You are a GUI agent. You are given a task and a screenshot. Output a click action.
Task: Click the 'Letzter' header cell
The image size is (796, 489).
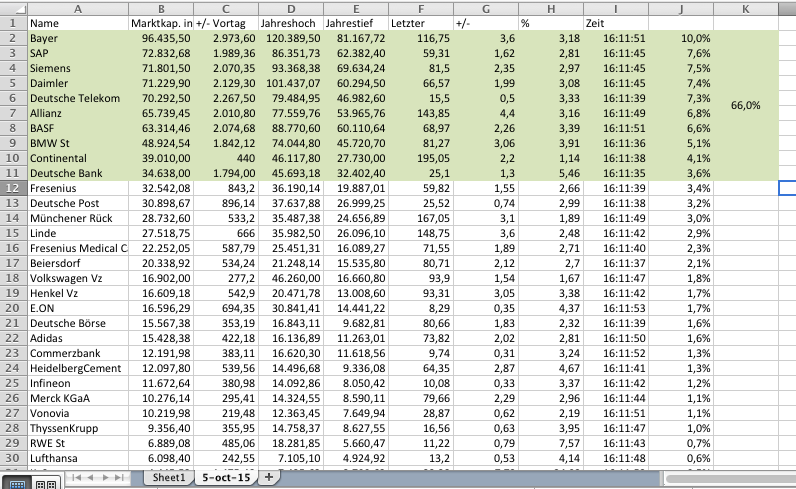tap(421, 23)
